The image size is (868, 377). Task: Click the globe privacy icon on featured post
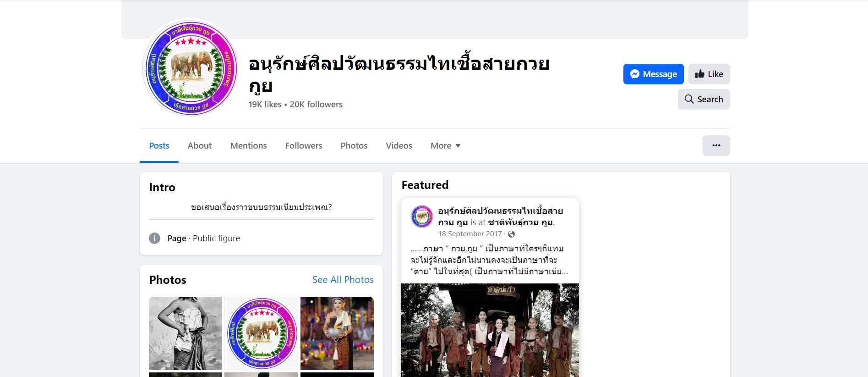[x=512, y=234]
